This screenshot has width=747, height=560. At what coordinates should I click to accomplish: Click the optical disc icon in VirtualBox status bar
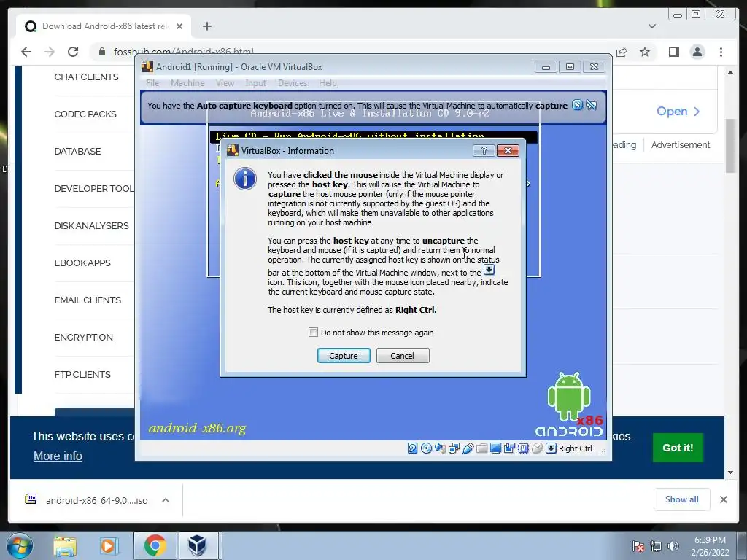coord(426,448)
